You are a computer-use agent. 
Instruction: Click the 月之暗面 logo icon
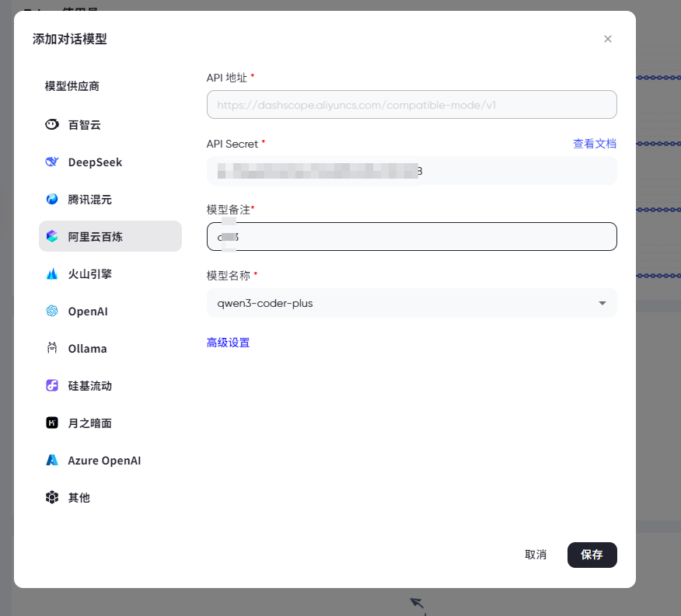[x=51, y=423]
